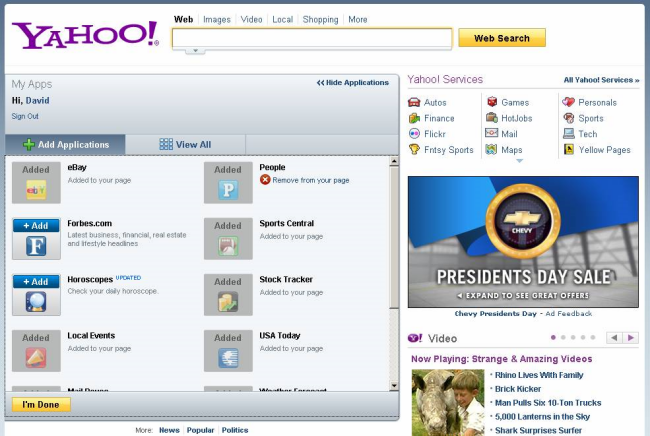The width and height of the screenshot is (650, 436).
Task: Open Man Pulls Six 10-Ton Trucks
Action: click(548, 403)
